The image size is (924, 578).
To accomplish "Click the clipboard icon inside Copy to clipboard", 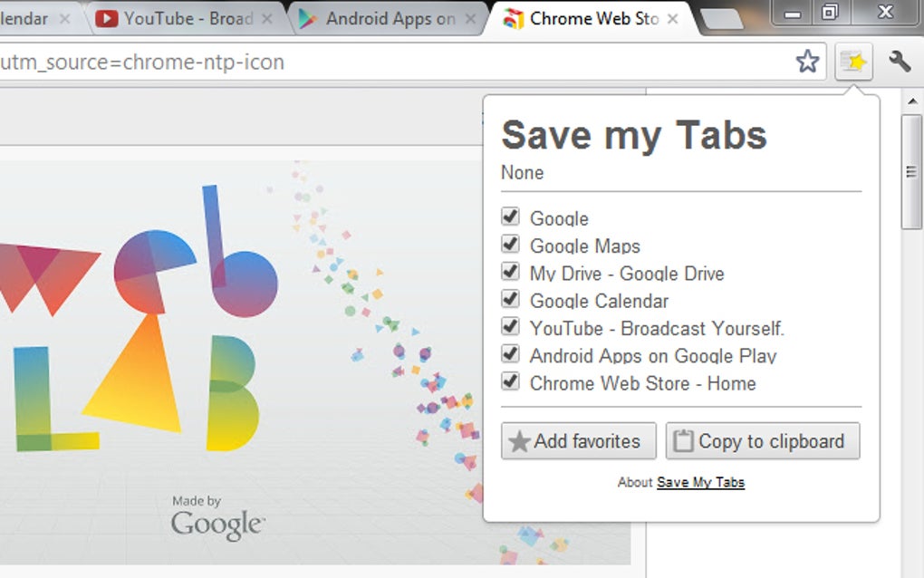I will click(683, 440).
